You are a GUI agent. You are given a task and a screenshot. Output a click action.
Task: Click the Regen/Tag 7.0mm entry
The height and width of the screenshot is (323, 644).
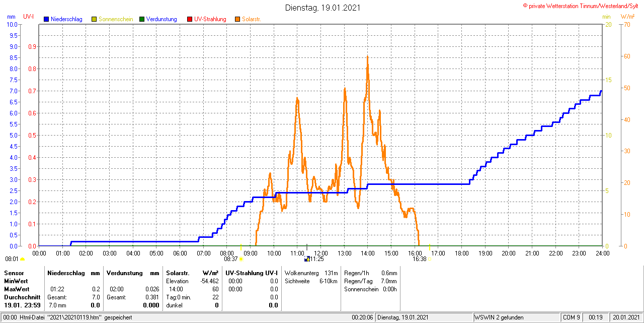[x=371, y=281]
